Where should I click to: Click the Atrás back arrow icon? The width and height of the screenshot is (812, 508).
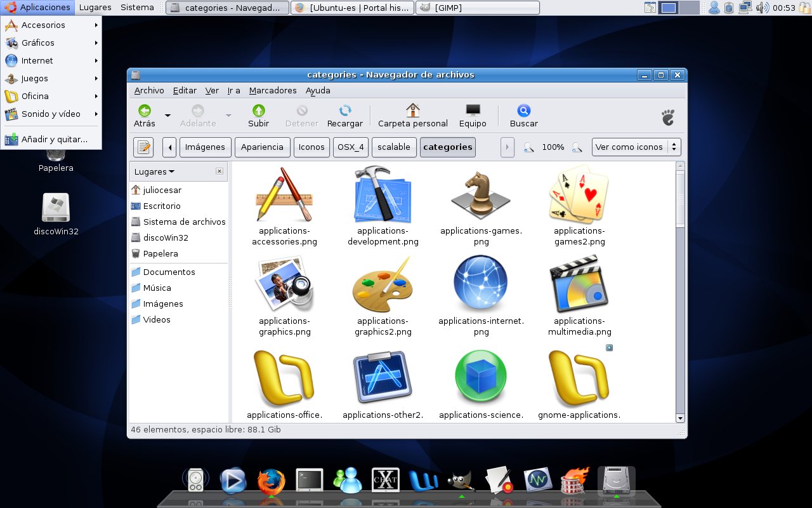(145, 110)
